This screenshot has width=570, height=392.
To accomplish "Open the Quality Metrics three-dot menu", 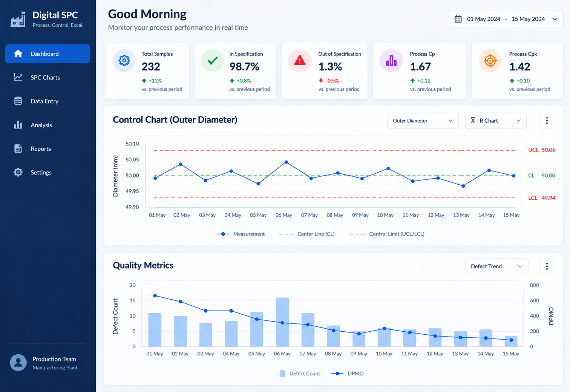I will (547, 266).
